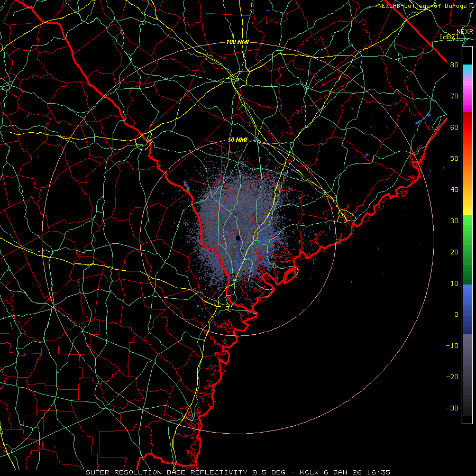This screenshot has width=476, height=476.
Task: Click the '[dBZ]' units label
Action: pyautogui.click(x=449, y=37)
